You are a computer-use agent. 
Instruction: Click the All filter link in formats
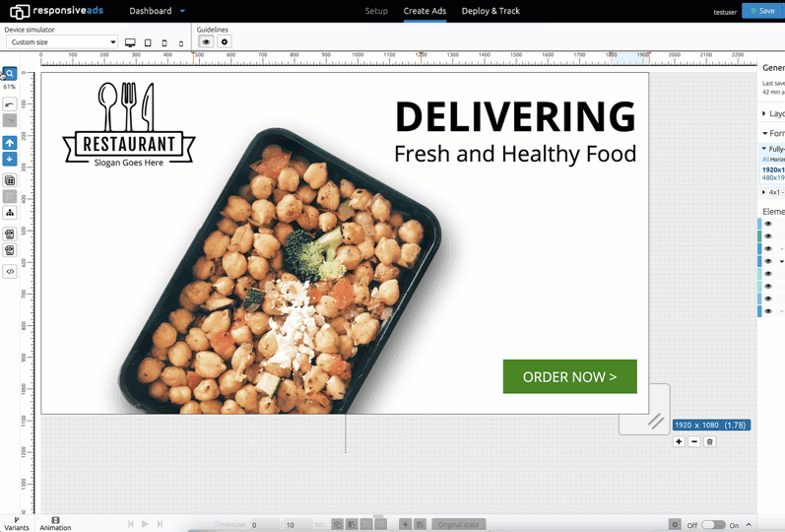pos(765,160)
